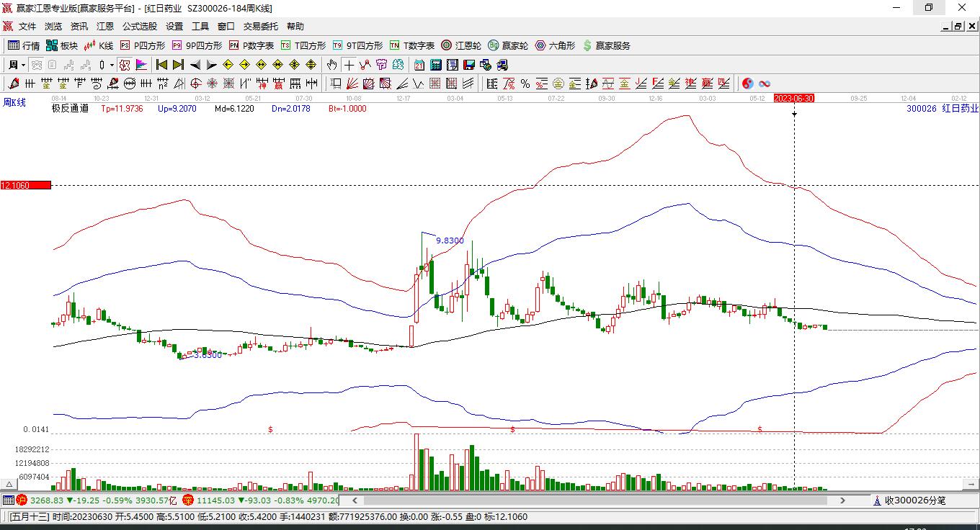The image size is (980, 530).
Task: Click the infinity loop icon
Action: click(x=765, y=84)
